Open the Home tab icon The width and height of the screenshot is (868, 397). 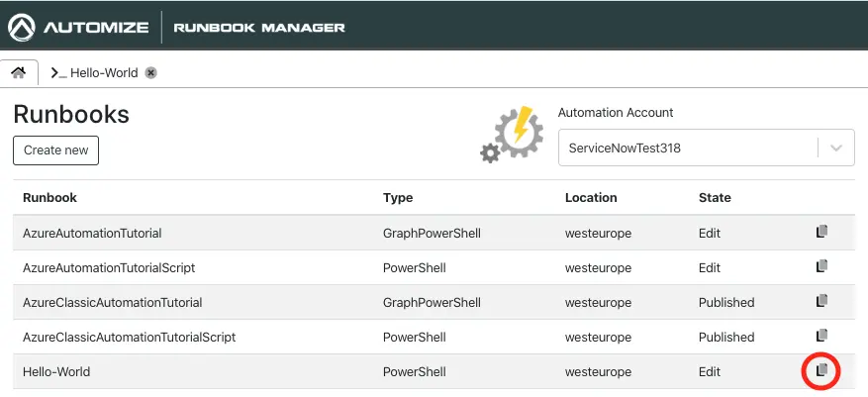19,72
